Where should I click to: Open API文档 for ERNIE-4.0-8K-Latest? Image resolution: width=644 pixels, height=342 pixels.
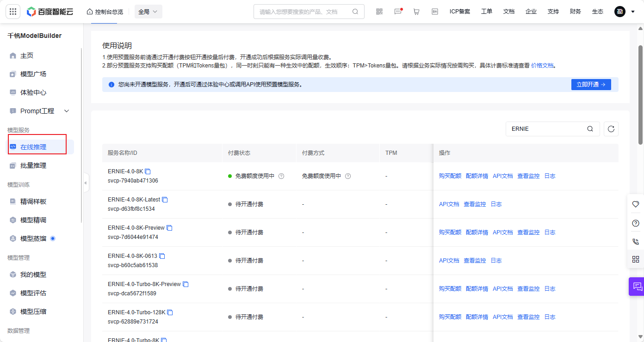tap(449, 204)
